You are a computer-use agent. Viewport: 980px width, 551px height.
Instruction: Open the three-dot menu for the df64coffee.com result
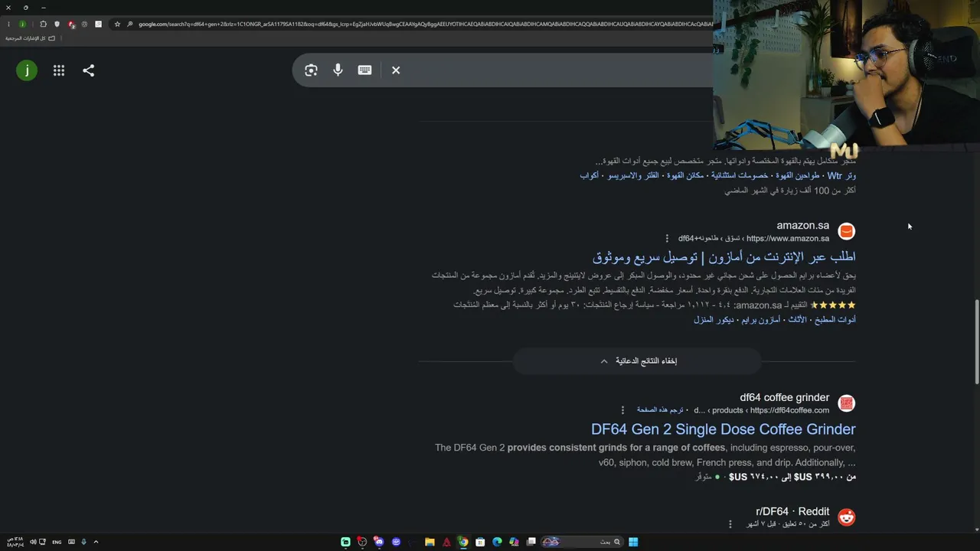pyautogui.click(x=622, y=410)
